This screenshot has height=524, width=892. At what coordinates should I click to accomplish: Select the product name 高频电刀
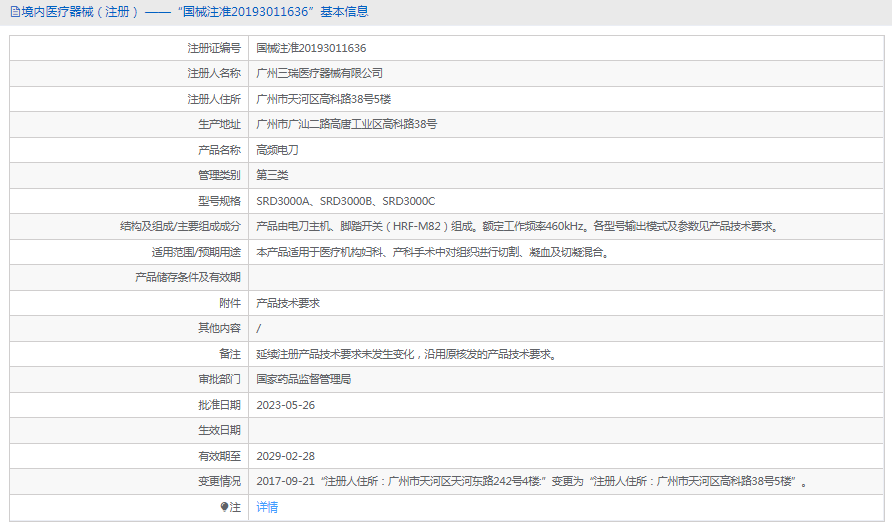277,150
